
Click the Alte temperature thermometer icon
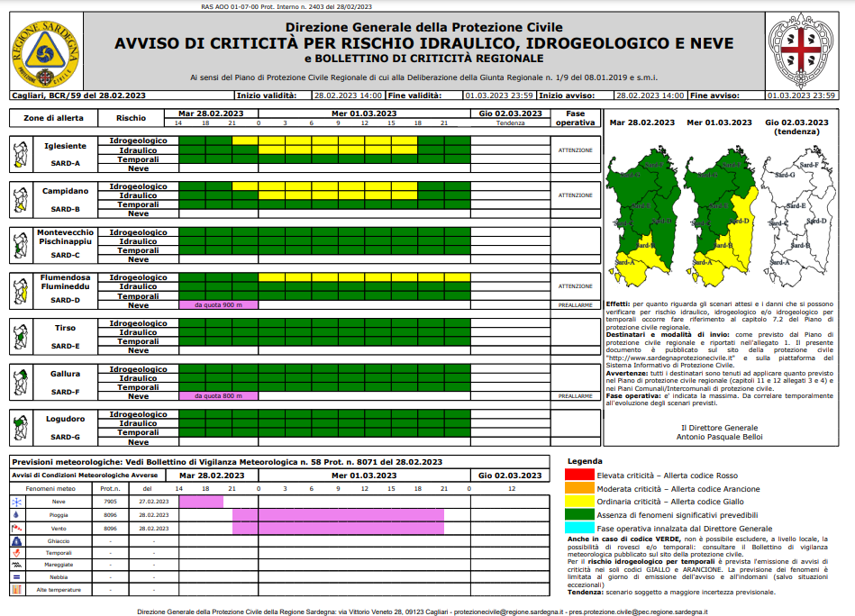[x=17, y=589]
